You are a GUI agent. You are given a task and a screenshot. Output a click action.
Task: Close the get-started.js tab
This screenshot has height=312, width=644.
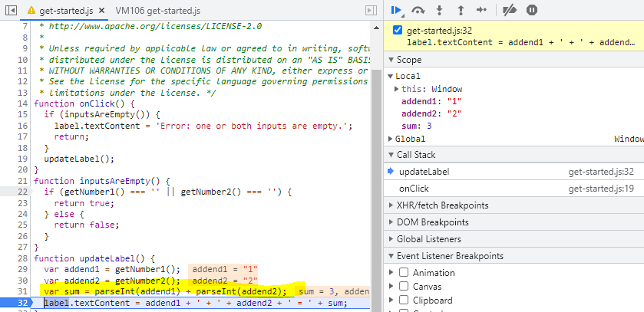click(x=102, y=11)
